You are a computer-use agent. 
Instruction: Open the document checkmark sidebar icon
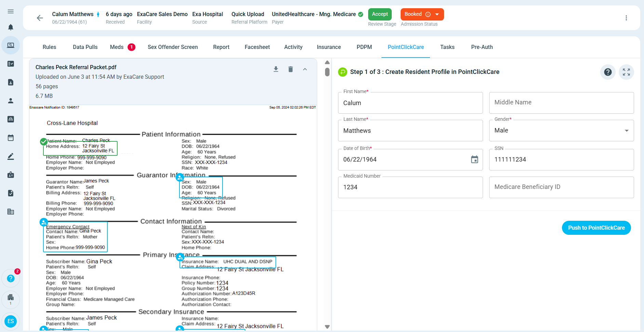(x=11, y=193)
